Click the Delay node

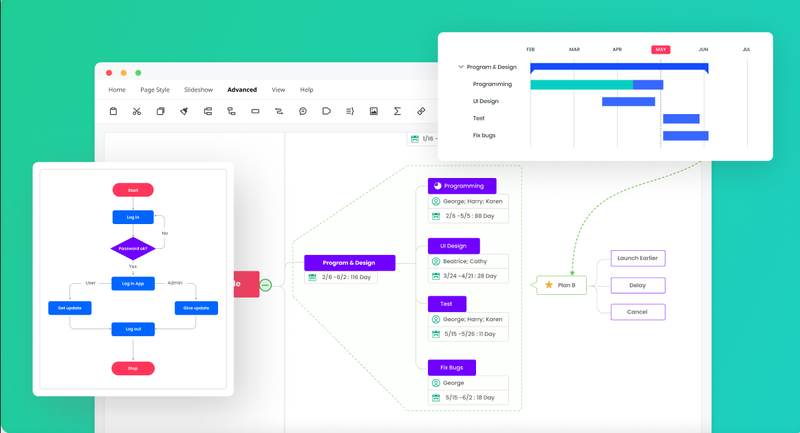pos(638,285)
